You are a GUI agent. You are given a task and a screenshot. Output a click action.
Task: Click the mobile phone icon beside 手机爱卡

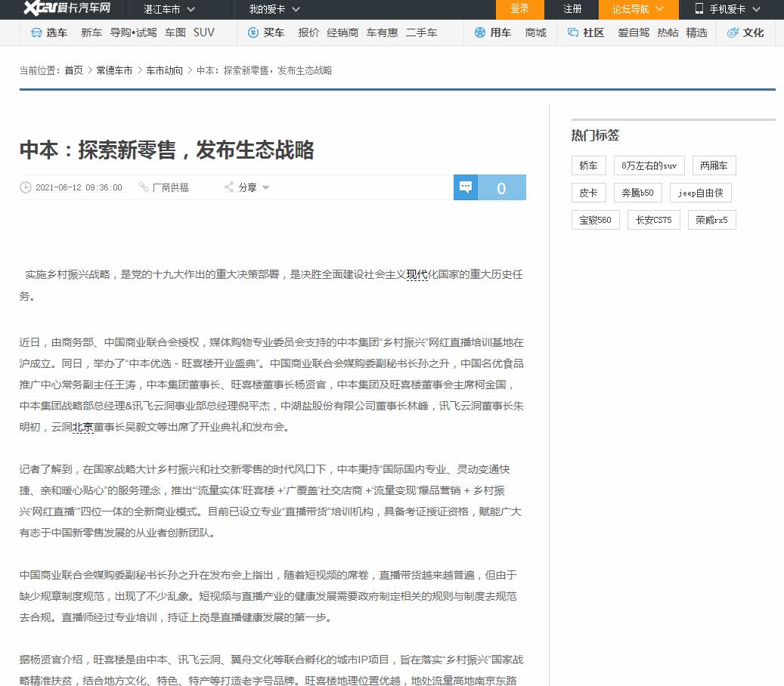pos(699,8)
